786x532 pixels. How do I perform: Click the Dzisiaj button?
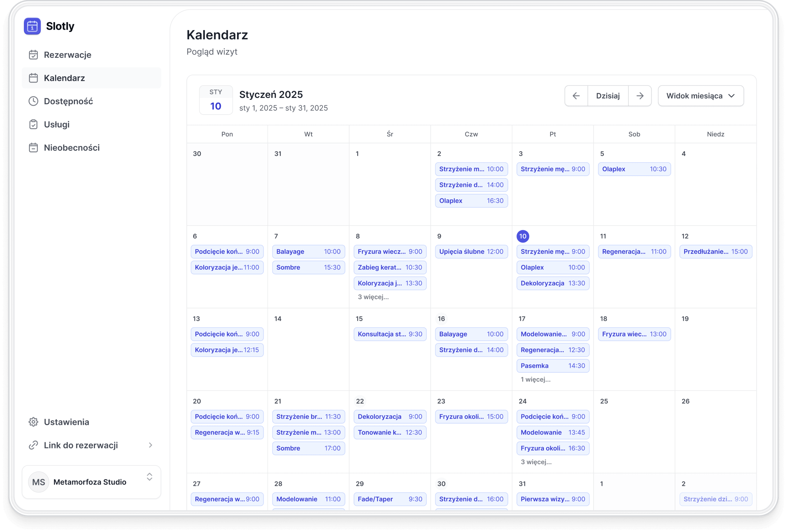coord(608,96)
